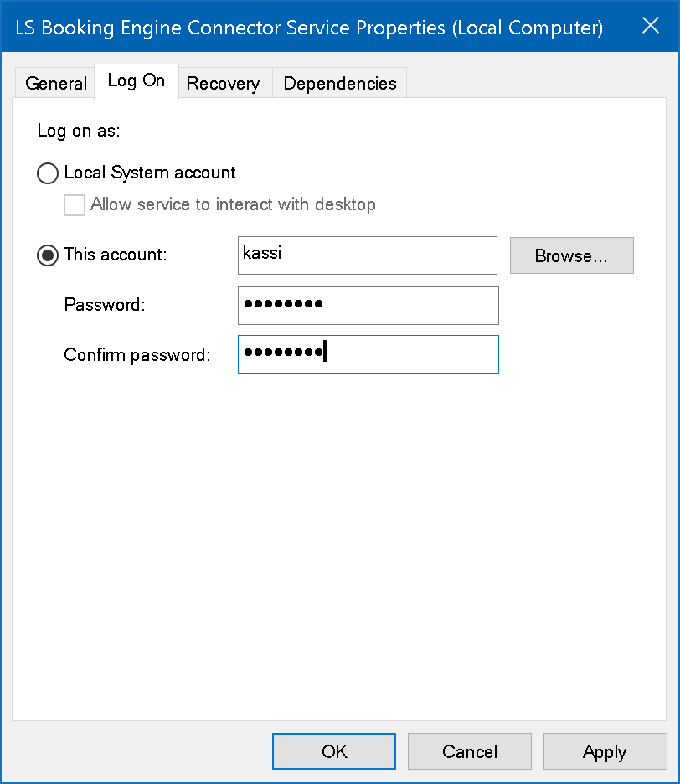Discard changes with the Cancel button
Viewport: 680px width, 784px height.
click(470, 751)
